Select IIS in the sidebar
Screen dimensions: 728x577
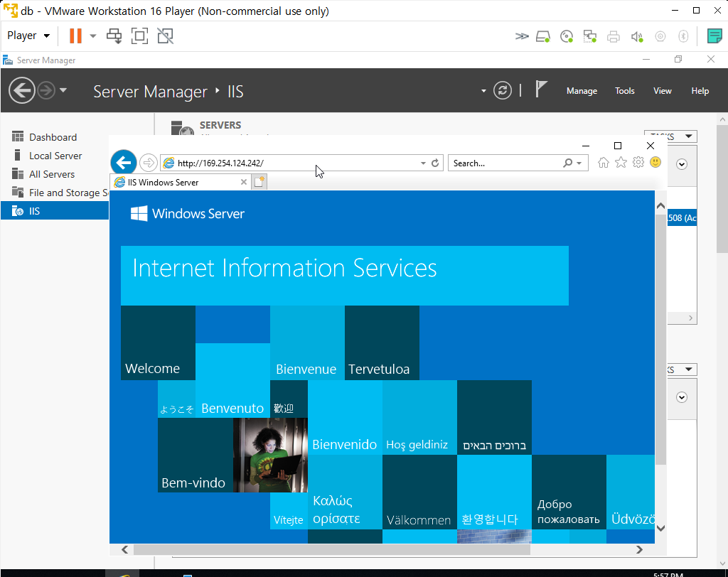[x=55, y=211]
